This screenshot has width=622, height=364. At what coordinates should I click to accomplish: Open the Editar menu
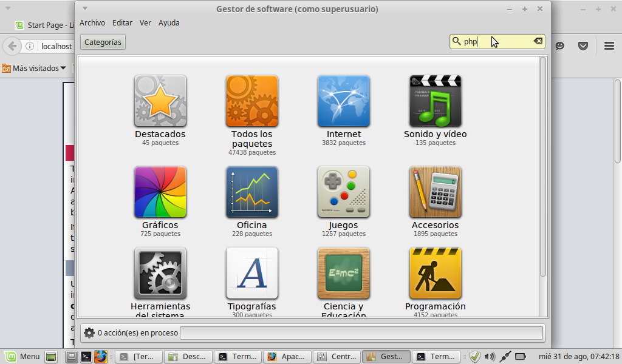122,23
